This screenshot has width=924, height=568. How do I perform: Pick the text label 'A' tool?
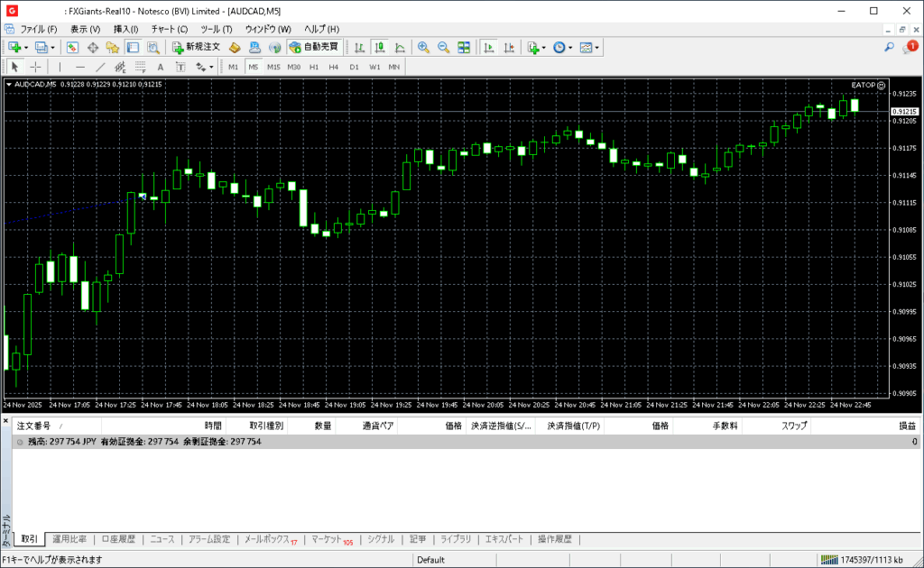(161, 67)
